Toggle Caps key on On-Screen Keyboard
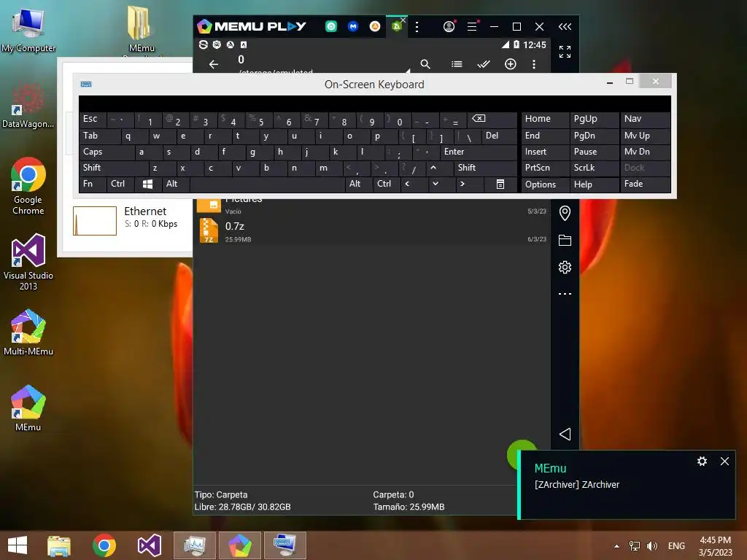Viewport: 747px width, 560px height. pos(107,152)
